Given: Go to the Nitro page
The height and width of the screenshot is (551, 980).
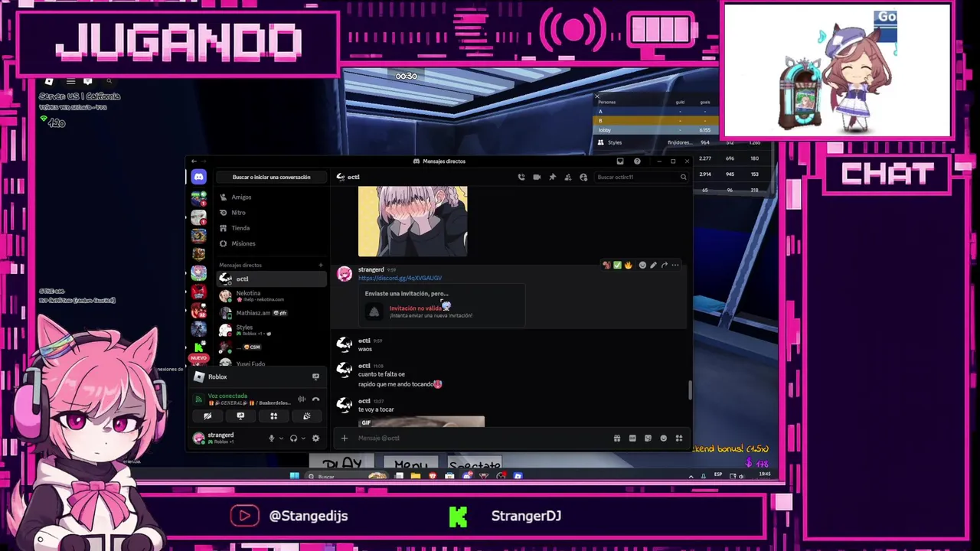Looking at the screenshot, I should click(271, 212).
